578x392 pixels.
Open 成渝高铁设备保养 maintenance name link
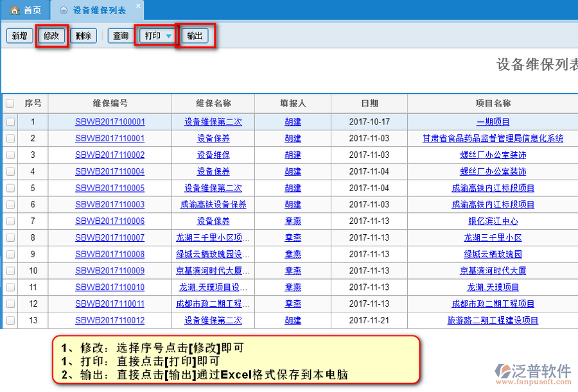(x=213, y=205)
